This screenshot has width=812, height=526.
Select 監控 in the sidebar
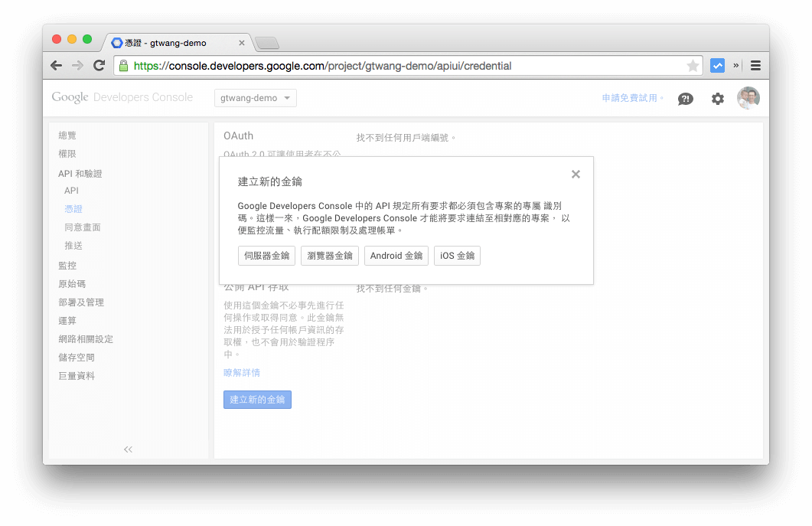point(67,265)
